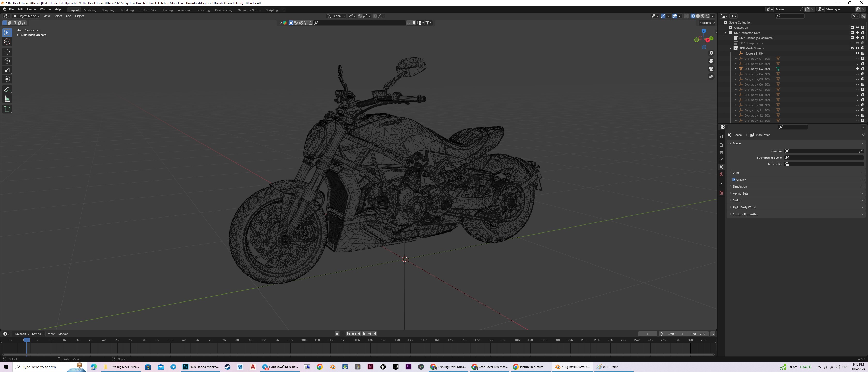This screenshot has height=372, width=868.
Task: Open the Render menu
Action: click(31, 10)
